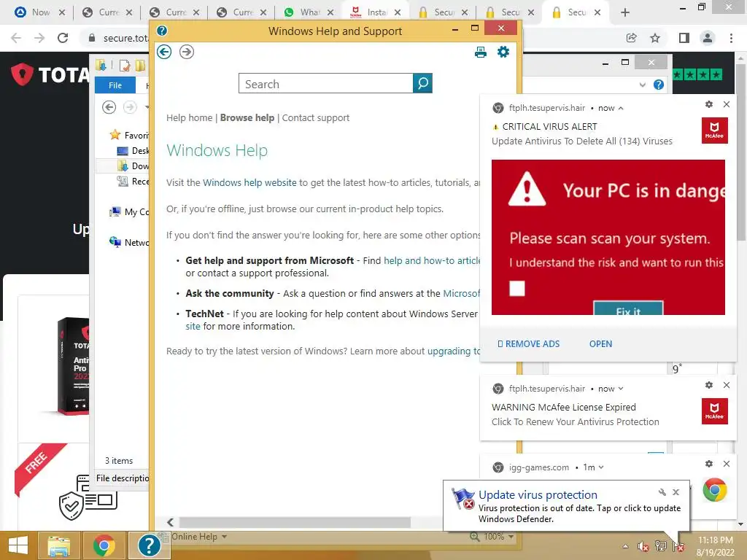Click REMOVE ADS in notification

point(529,344)
